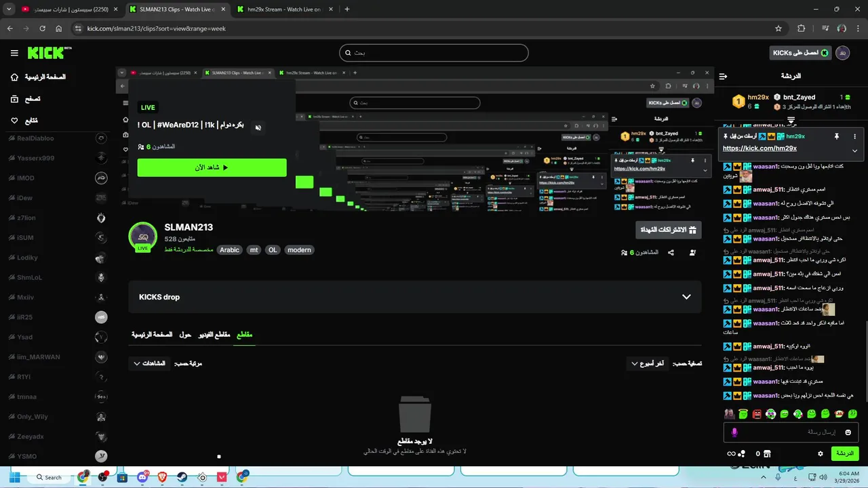This screenshot has height=488, width=868.
Task: Click the OL tag
Action: coord(273,249)
